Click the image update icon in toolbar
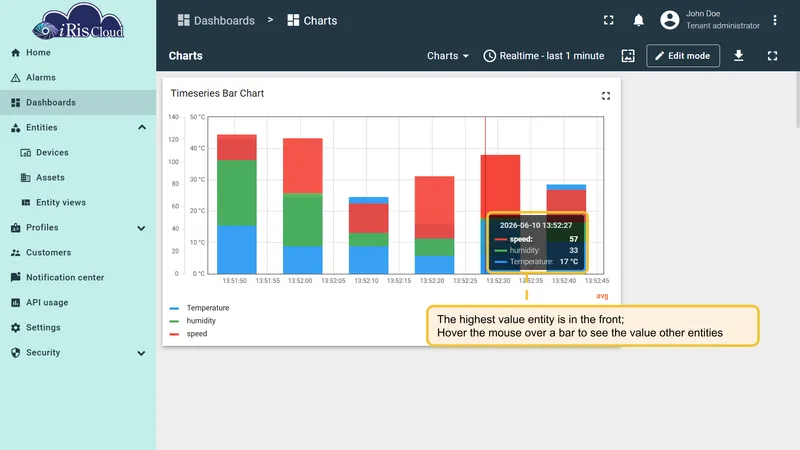 click(628, 56)
